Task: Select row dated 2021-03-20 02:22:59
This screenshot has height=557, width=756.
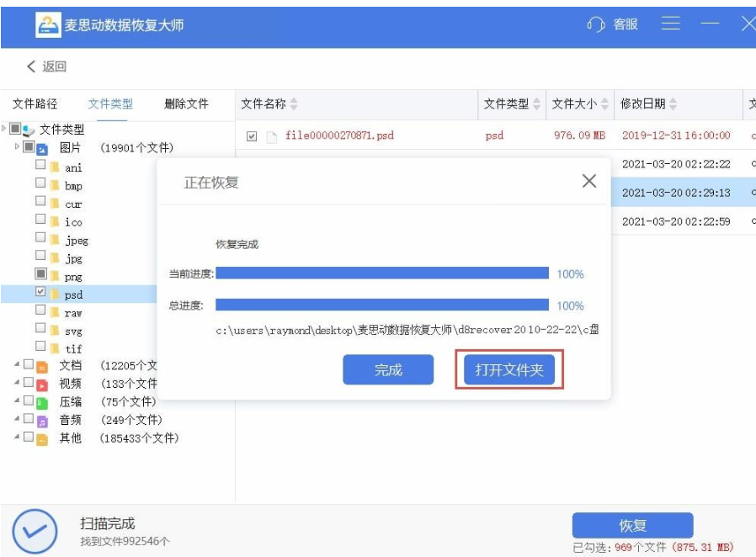Action: click(684, 221)
